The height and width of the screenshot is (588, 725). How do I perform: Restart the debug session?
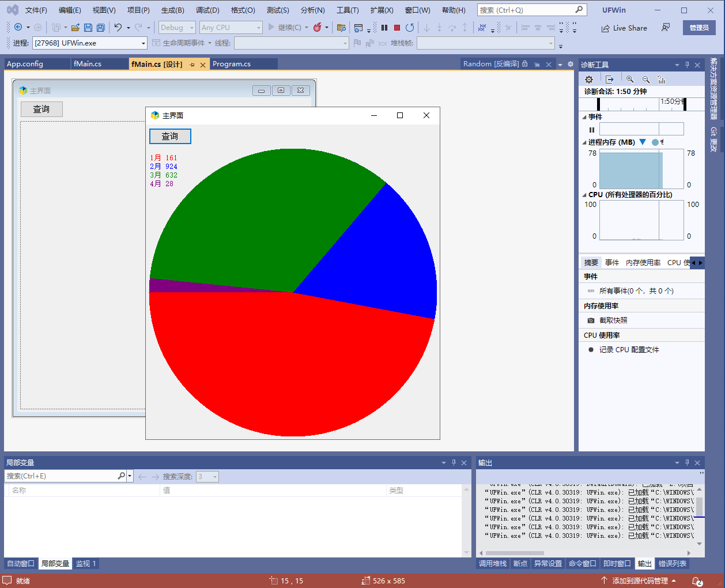(x=410, y=28)
